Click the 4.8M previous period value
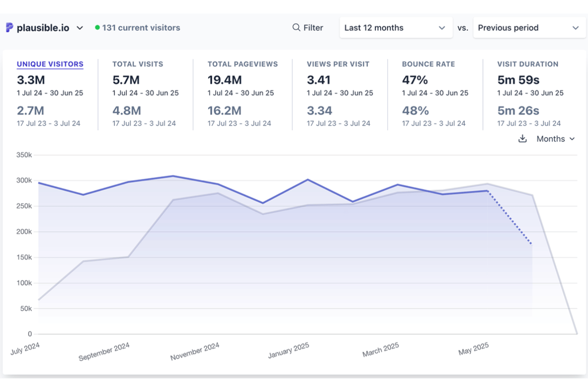 pyautogui.click(x=127, y=110)
